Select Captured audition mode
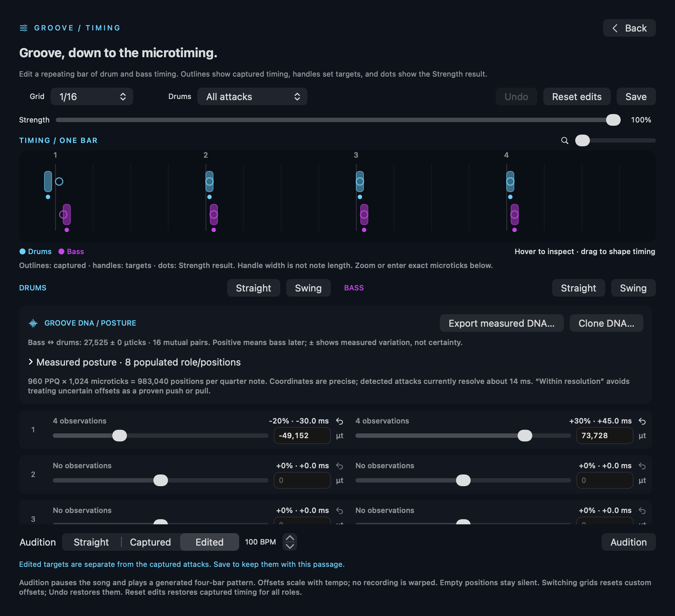Viewport: 675px width, 616px height. tap(150, 542)
